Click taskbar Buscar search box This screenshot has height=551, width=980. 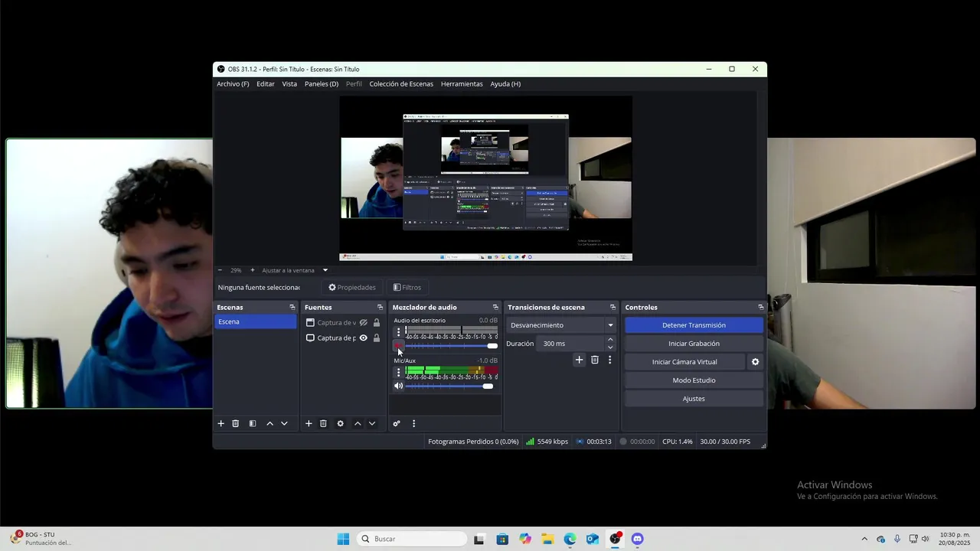(x=412, y=539)
